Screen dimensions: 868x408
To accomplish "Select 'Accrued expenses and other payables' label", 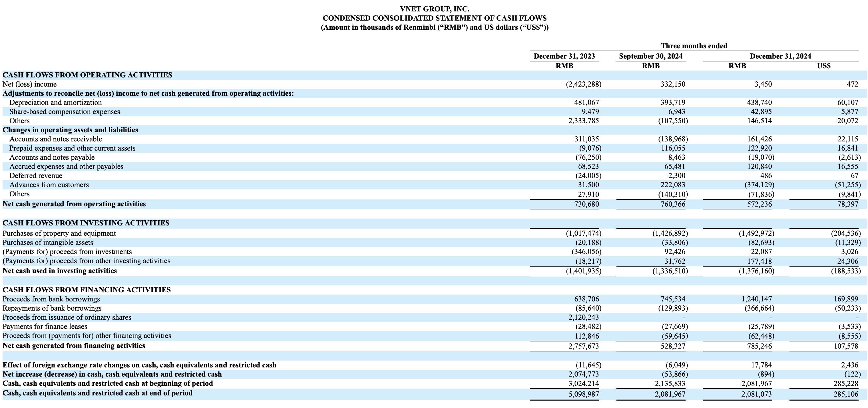I will click(66, 167).
